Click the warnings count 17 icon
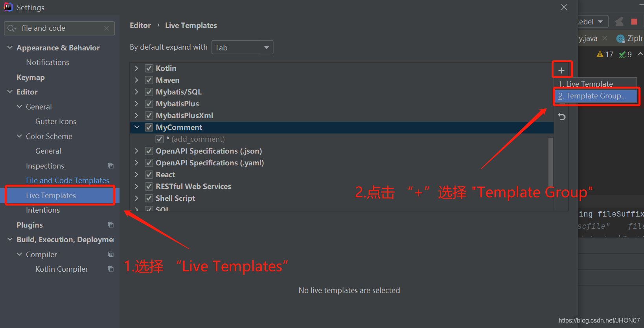The image size is (644, 328). click(600, 54)
